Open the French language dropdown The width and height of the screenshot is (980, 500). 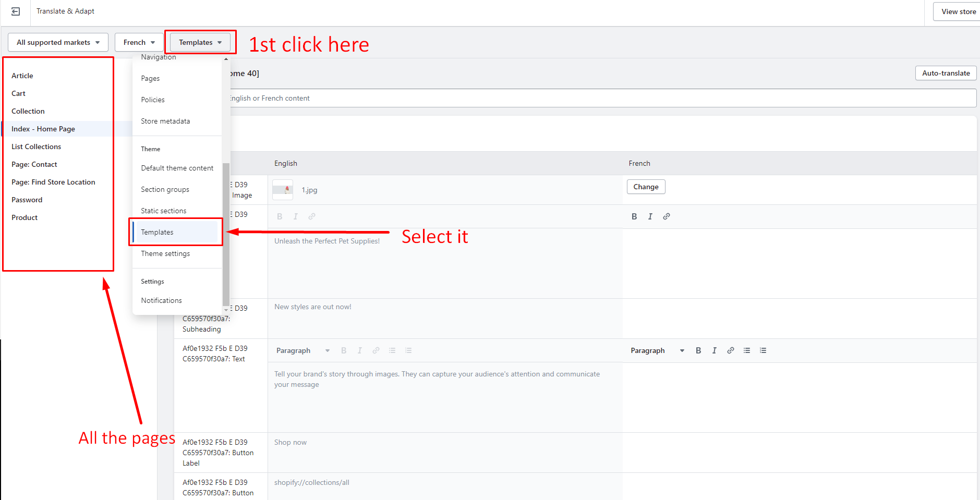click(x=139, y=42)
